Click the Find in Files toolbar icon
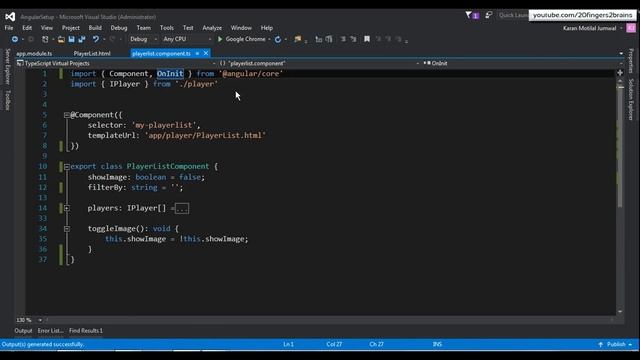The width and height of the screenshot is (640, 360). [298, 39]
